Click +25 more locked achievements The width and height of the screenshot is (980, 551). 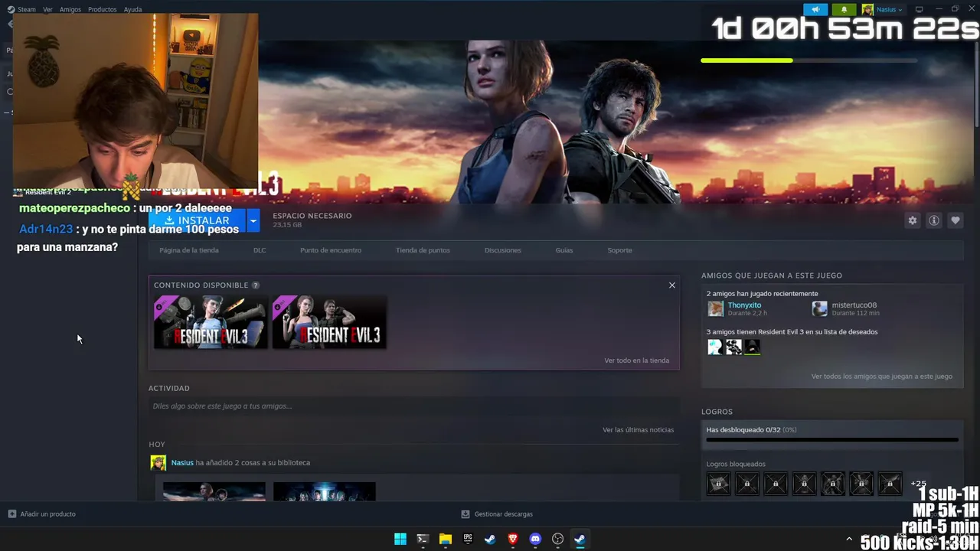point(918,484)
